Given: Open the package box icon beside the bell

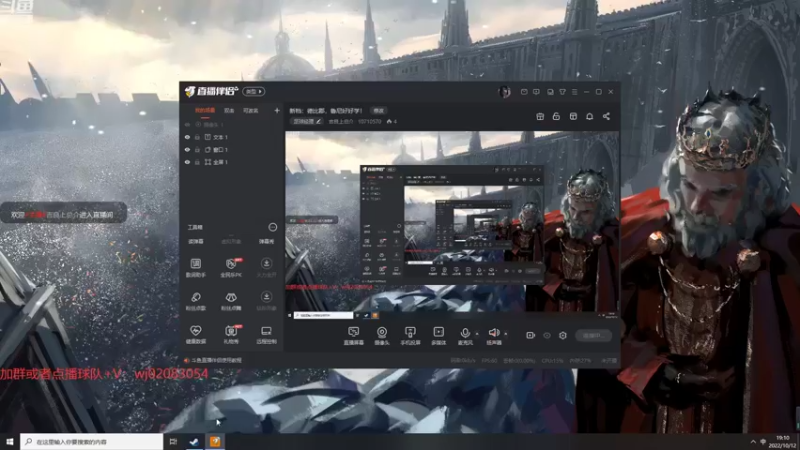Looking at the screenshot, I should click(x=573, y=116).
